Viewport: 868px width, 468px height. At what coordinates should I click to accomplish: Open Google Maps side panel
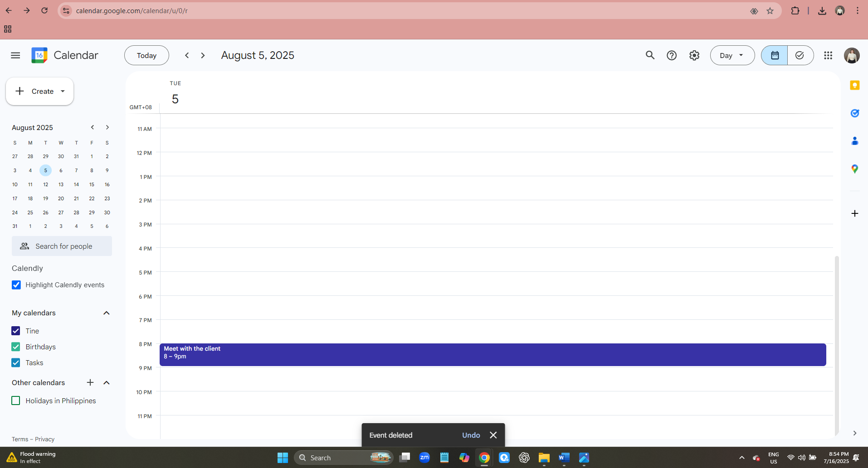point(855,169)
